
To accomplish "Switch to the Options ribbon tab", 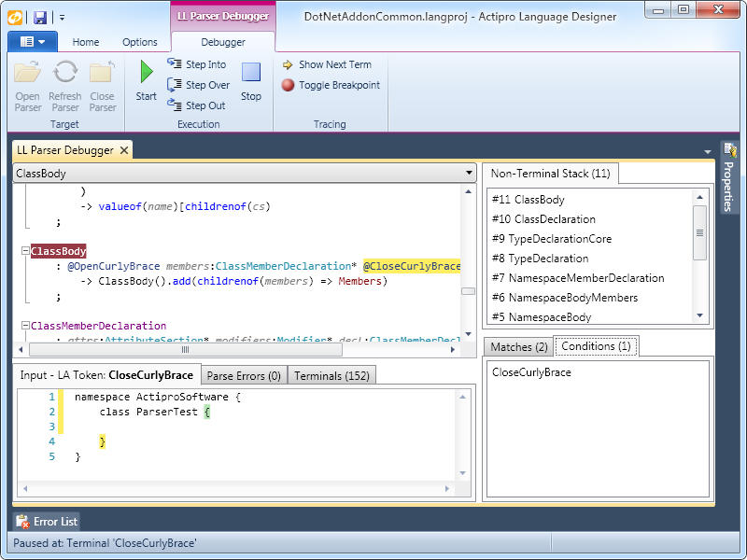I will 140,41.
